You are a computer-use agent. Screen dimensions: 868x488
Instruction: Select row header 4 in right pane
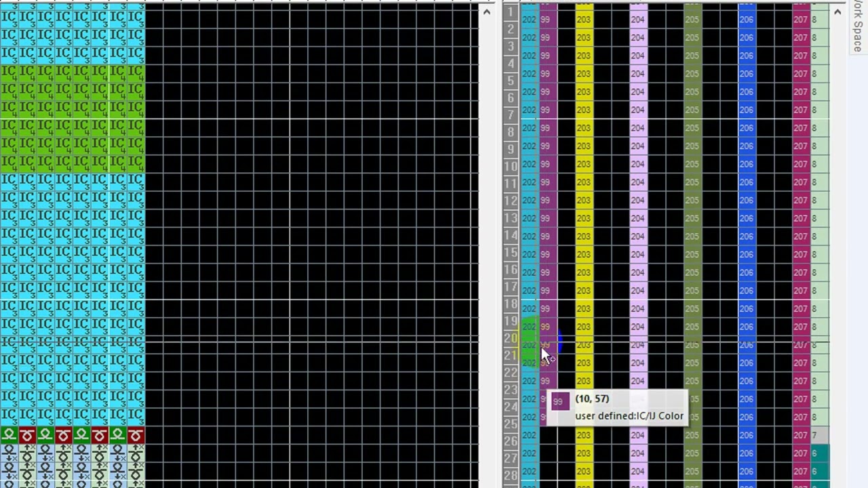pyautogui.click(x=511, y=64)
